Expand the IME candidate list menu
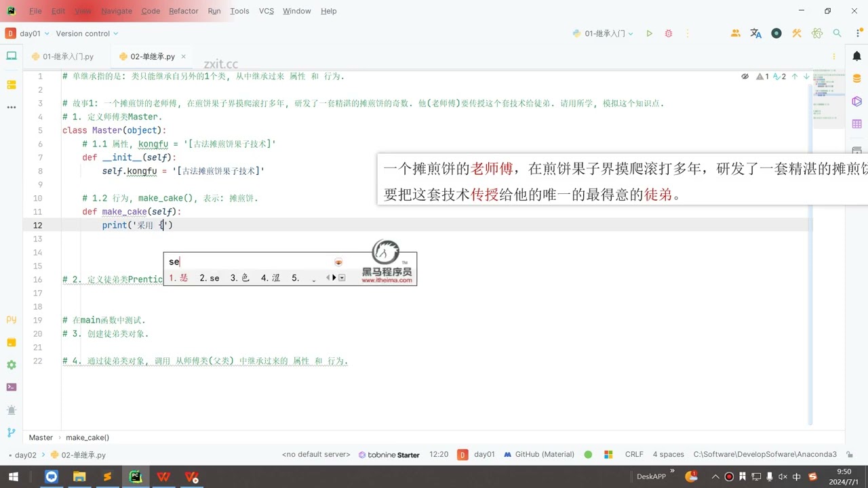 click(x=342, y=278)
